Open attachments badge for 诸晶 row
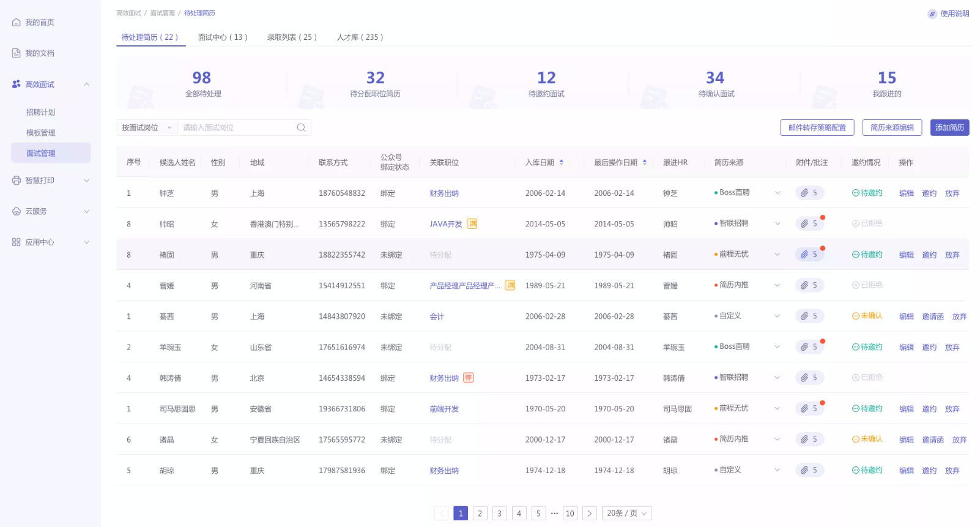The width and height of the screenshot is (980, 527). 810,439
